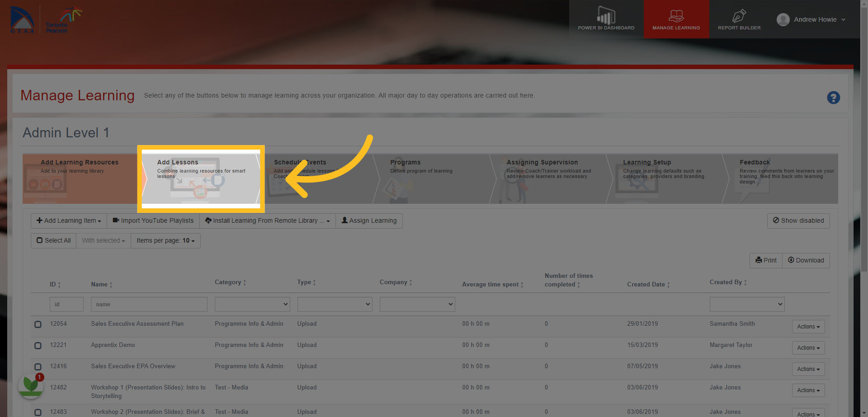Sort by Name column arrows

pyautogui.click(x=111, y=285)
